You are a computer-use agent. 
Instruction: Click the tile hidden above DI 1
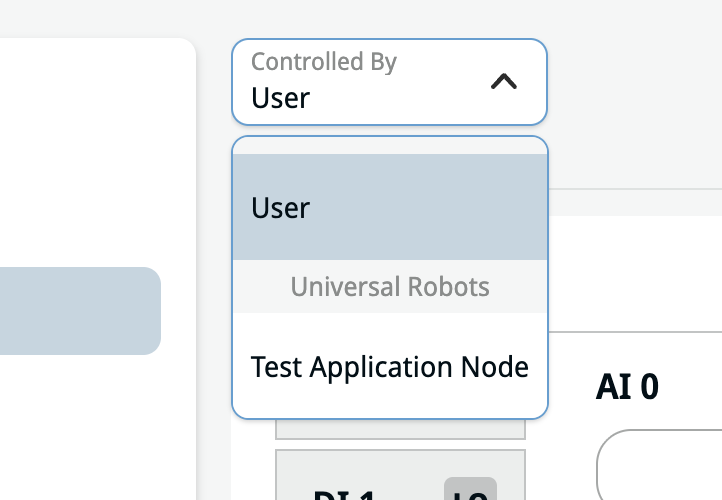click(400, 429)
